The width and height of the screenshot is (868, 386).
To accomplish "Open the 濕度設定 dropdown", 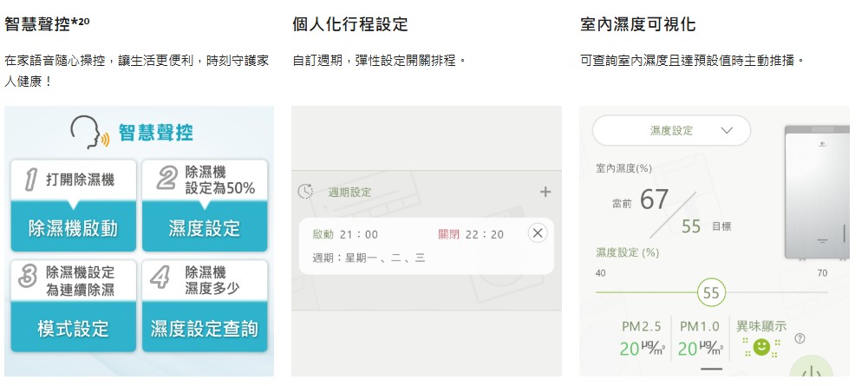I will point(672,131).
